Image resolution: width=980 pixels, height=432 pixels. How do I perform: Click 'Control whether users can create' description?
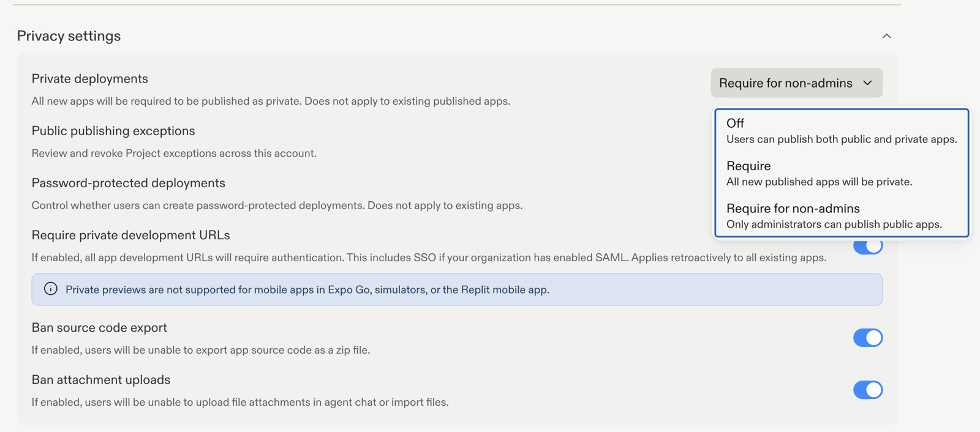(277, 206)
